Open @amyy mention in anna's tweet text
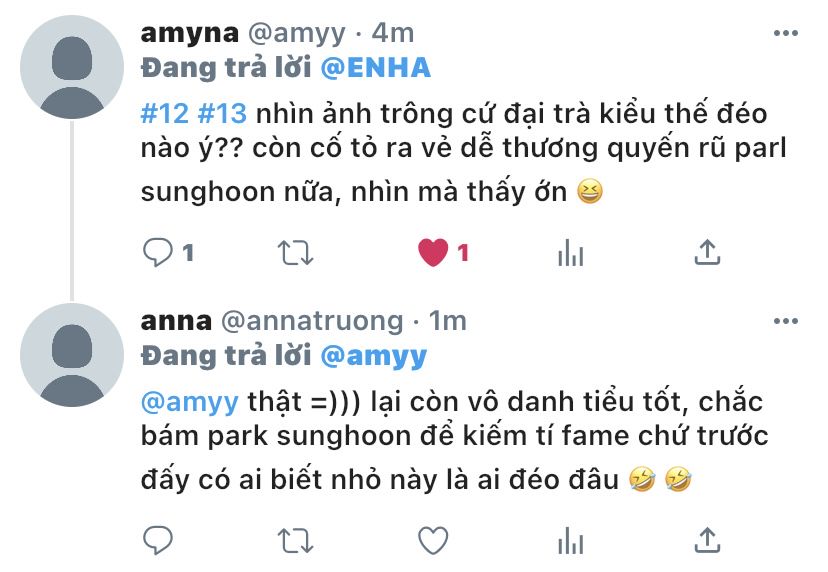This screenshot has width=828, height=572. click(190, 402)
